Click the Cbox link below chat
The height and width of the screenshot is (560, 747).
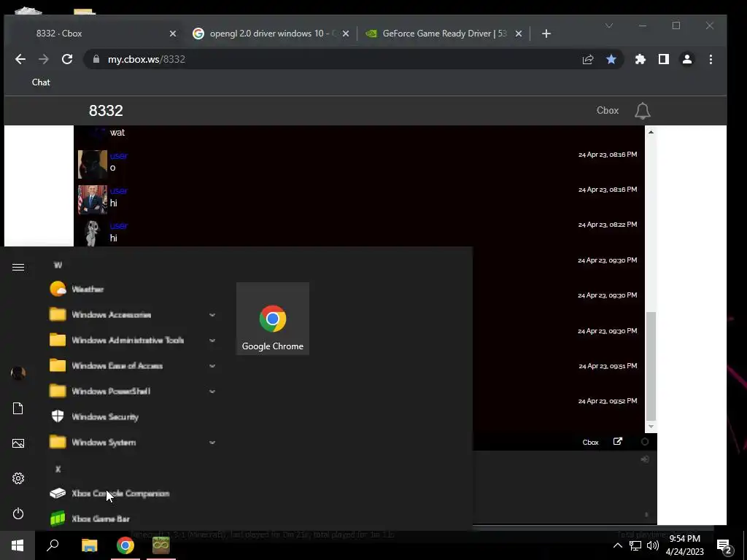click(x=590, y=443)
